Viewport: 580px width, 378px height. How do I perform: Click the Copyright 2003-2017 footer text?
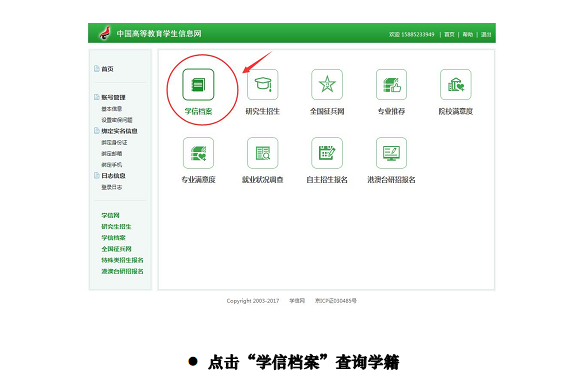[x=253, y=301]
